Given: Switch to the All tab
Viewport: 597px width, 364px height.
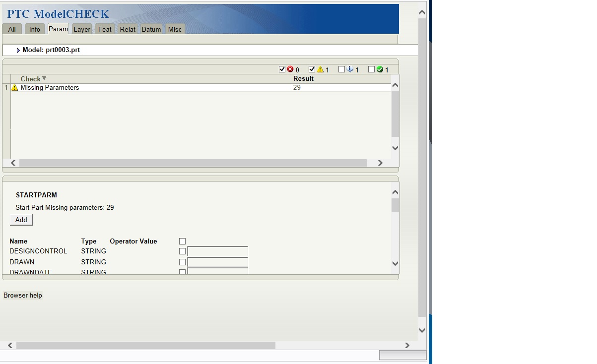Looking at the screenshot, I should coord(12,29).
